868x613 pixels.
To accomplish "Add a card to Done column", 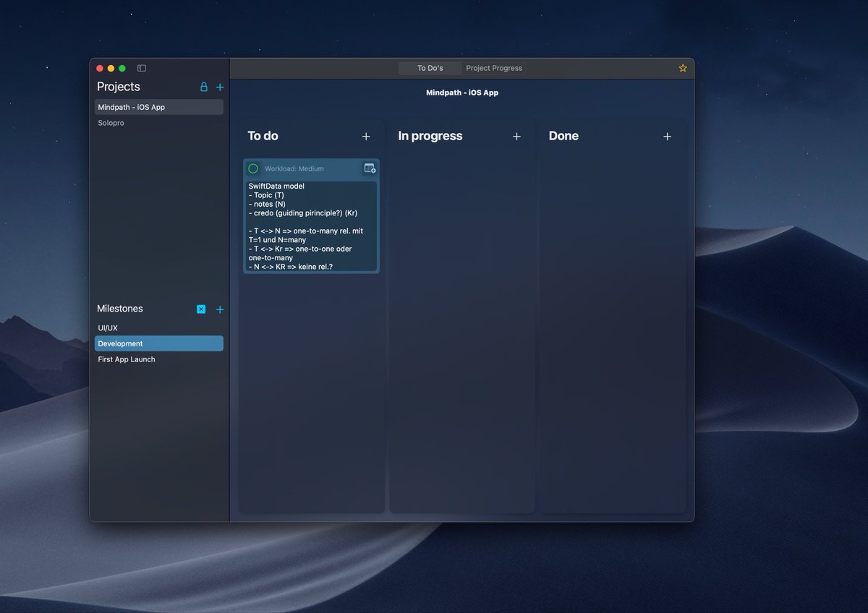I will pyautogui.click(x=667, y=136).
